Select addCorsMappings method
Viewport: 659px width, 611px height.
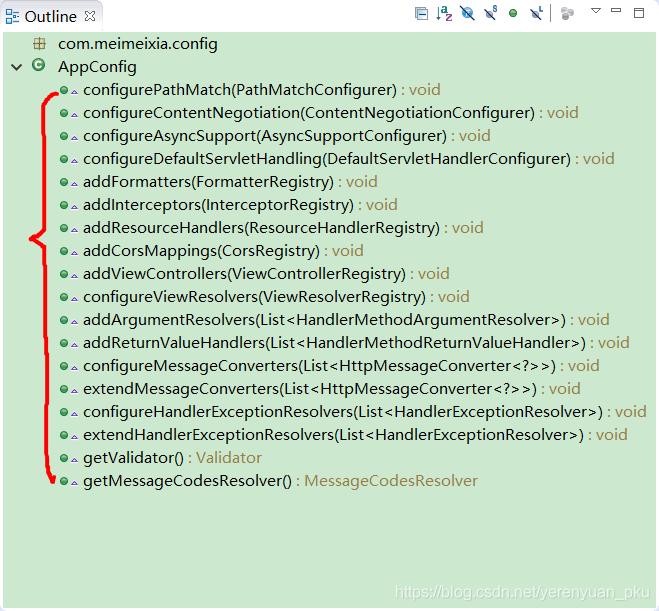coord(223,251)
